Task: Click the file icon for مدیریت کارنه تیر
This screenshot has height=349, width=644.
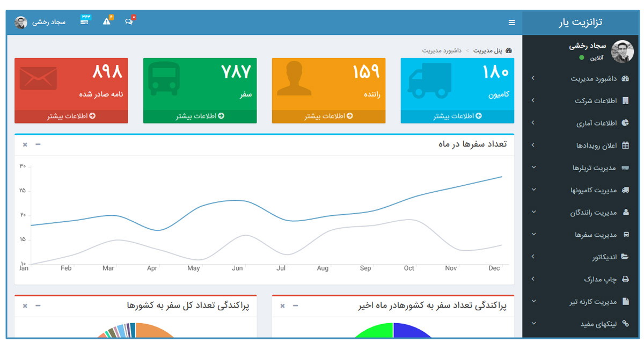Action: (x=625, y=302)
